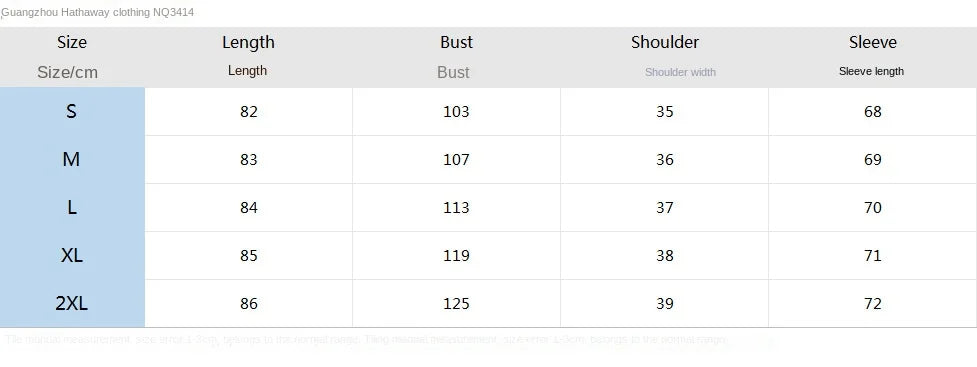
Task: Click the XL size row label
Action: click(72, 255)
